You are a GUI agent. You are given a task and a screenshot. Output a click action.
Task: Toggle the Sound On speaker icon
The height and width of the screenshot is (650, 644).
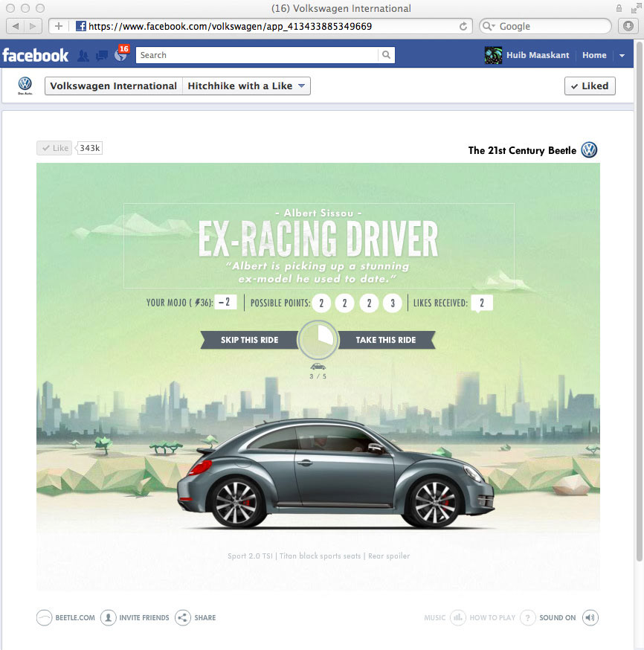pos(590,618)
